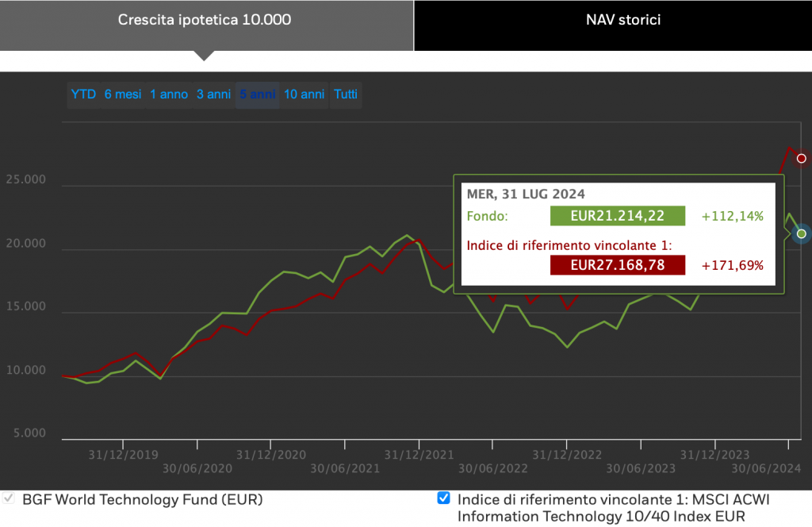The width and height of the screenshot is (812, 527).
Task: Choose the 6 mesi time range
Action: (123, 94)
